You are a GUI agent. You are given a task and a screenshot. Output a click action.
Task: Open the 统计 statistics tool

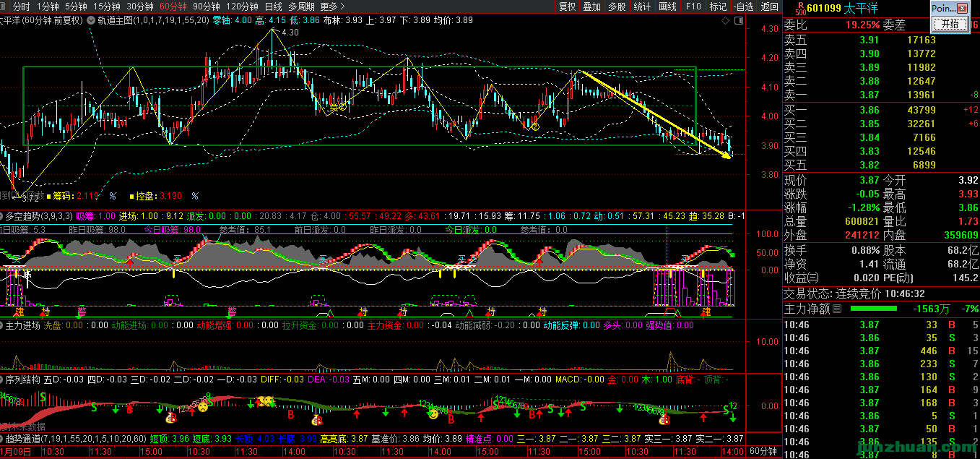coord(642,7)
